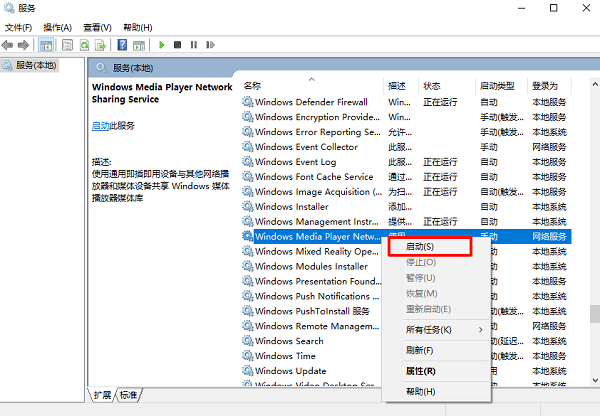Screen dimensions: 600x416
Task: Toggle the show/hide console tree icon
Action: (x=46, y=45)
